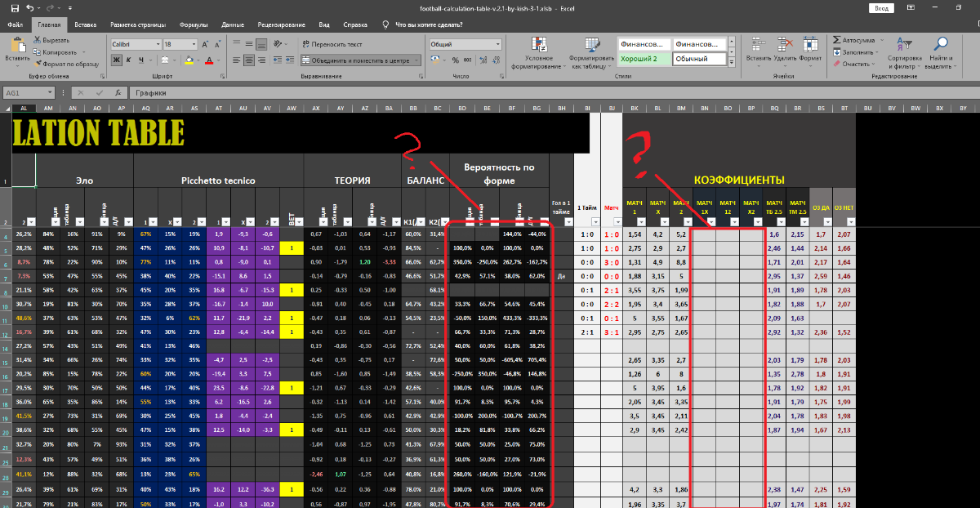The width and height of the screenshot is (980, 508).
Task: Open Форматировать как таблицу
Action: point(591,52)
